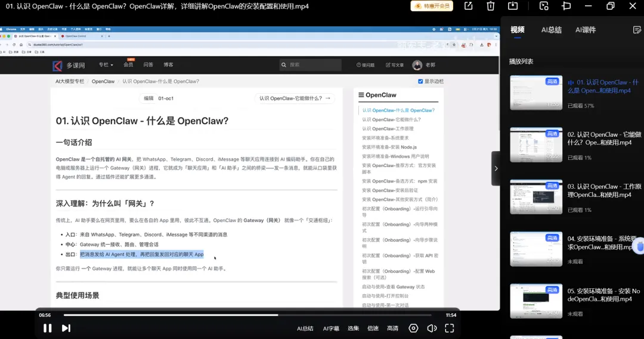Open the 专栏 dropdown menu
Viewport: 644px width, 339px height.
click(x=106, y=65)
